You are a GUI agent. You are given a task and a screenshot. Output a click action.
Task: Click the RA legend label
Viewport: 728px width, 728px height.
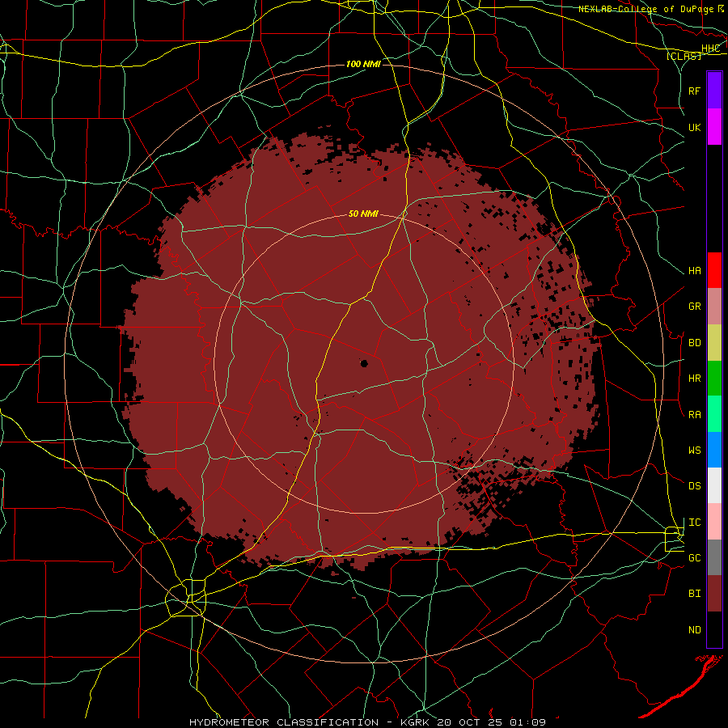[694, 415]
